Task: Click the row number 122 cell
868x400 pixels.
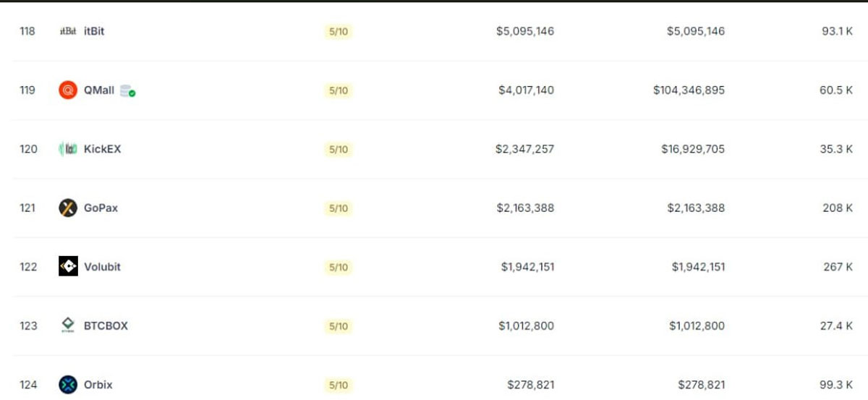Action: (x=28, y=267)
